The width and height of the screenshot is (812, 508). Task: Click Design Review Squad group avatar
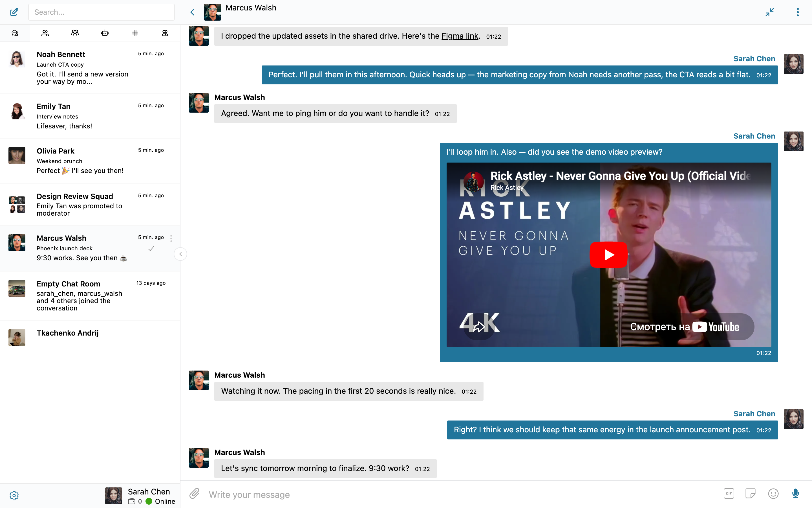coord(17,205)
